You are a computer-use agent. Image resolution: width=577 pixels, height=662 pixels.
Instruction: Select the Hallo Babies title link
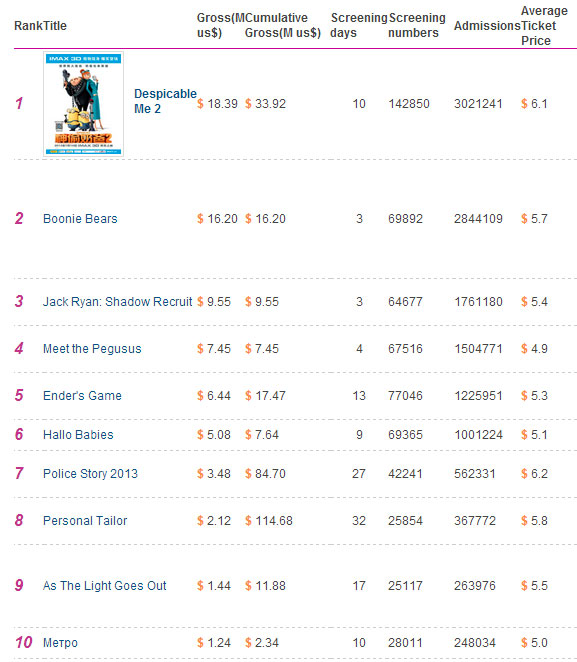[x=78, y=434]
